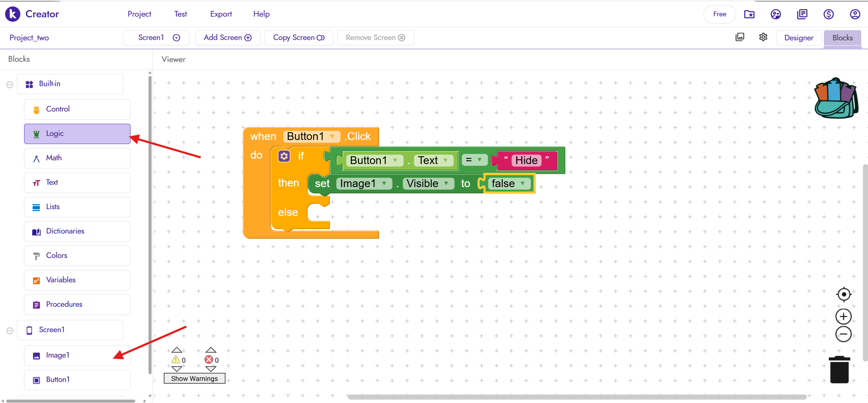Open the Screen1 screen selector dropdown
Image resolution: width=868 pixels, height=403 pixels.
(x=176, y=38)
